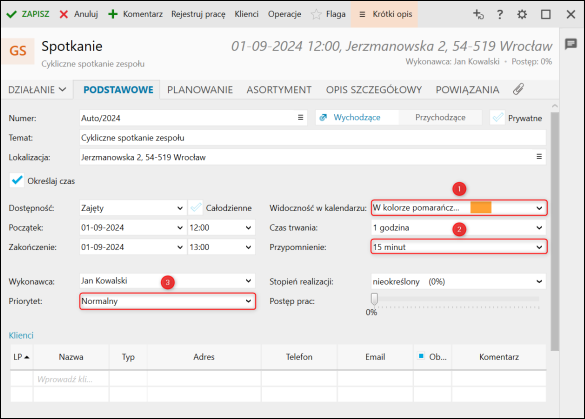Open the attachments paperclip tab
The height and width of the screenshot is (419, 585).
point(518,89)
